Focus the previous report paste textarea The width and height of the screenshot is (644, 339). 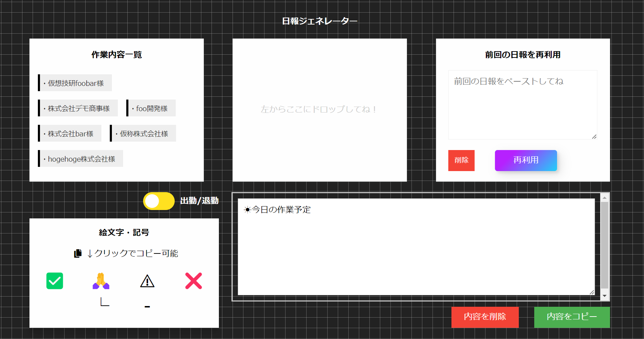(x=522, y=105)
